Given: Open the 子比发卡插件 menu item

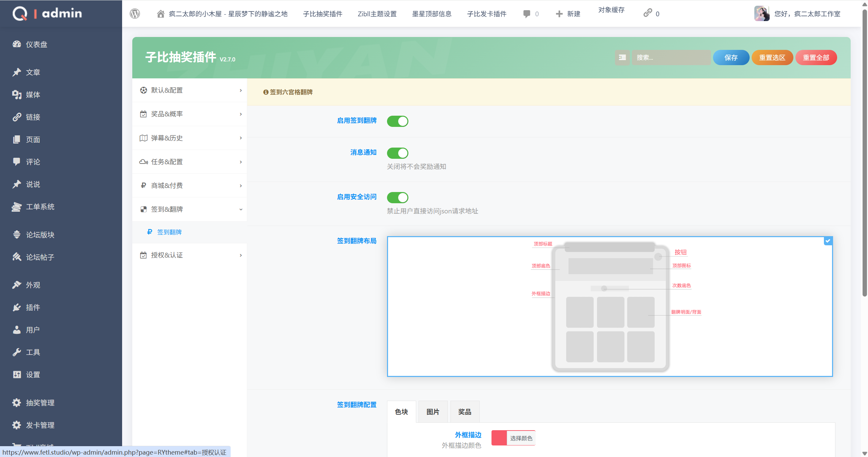Looking at the screenshot, I should pos(486,14).
